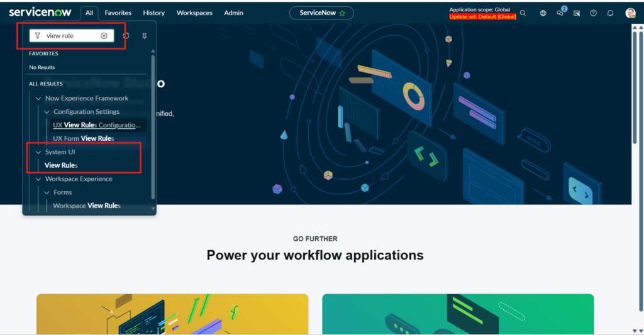The image size is (644, 335).
Task: Pin the All navigation menu
Action: (144, 36)
